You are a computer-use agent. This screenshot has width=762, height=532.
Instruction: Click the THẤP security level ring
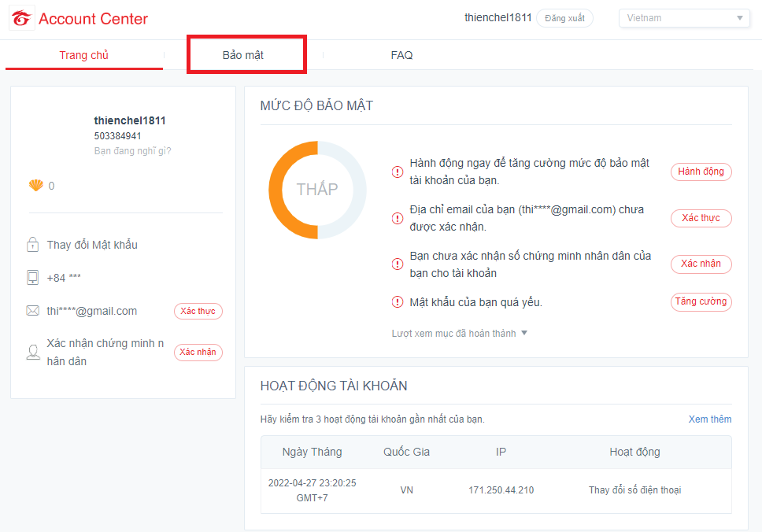coord(317,190)
